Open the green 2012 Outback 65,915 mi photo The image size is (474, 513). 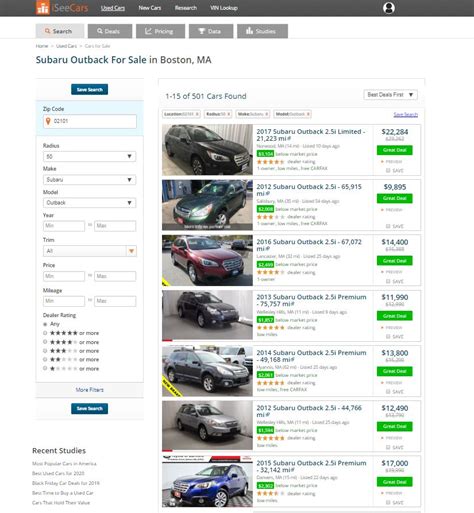pos(207,205)
